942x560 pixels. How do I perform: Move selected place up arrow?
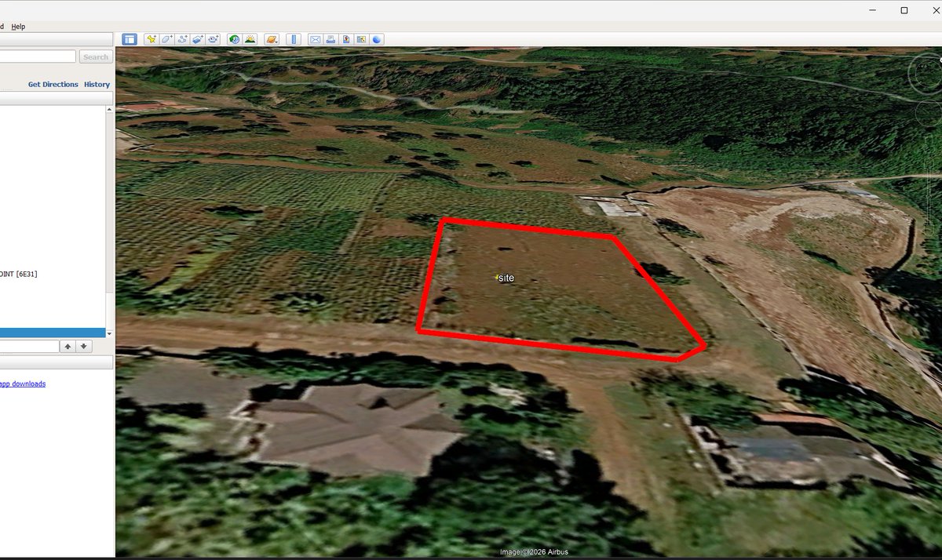tap(68, 346)
